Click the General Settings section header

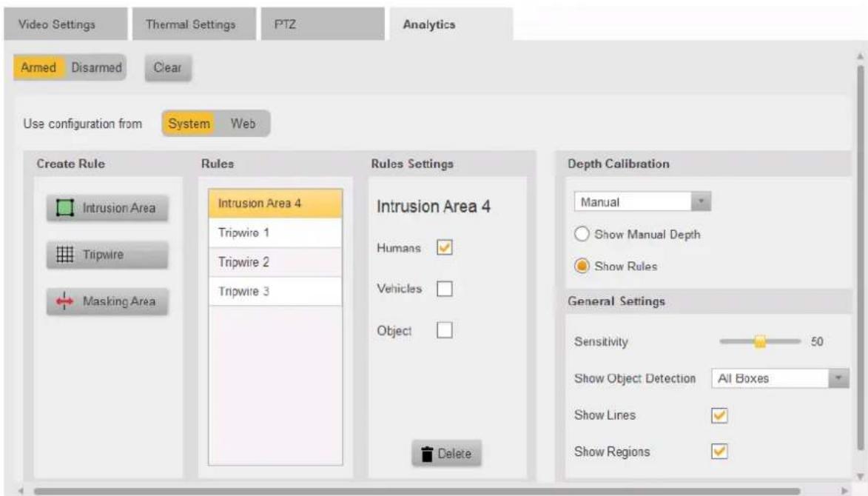pos(616,302)
